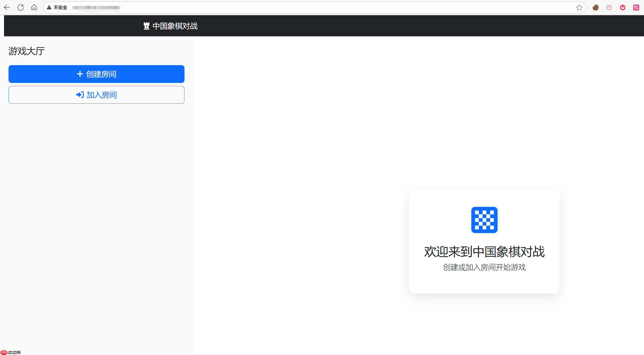
Task: Click the 中国象棋对战 title text
Action: point(175,26)
